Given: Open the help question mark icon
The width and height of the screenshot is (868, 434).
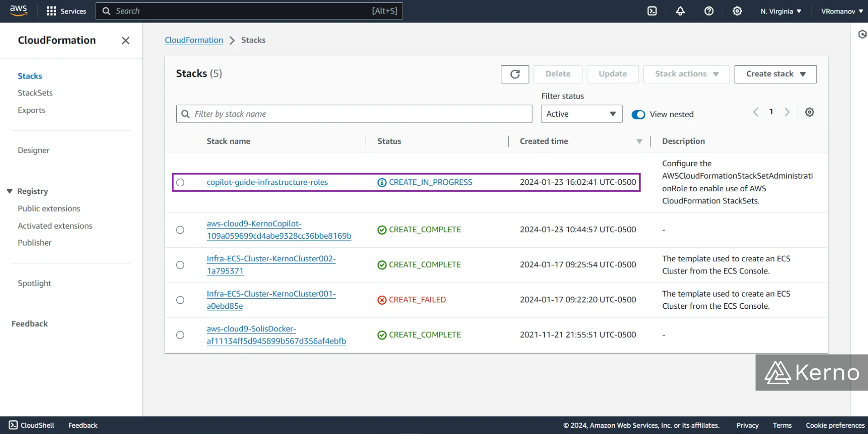Looking at the screenshot, I should pyautogui.click(x=709, y=11).
